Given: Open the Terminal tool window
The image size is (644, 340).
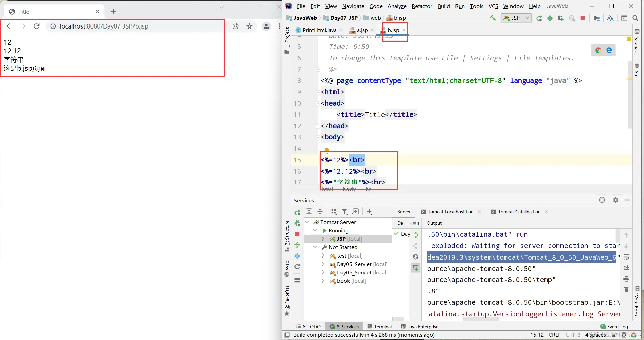Looking at the screenshot, I should point(380,326).
